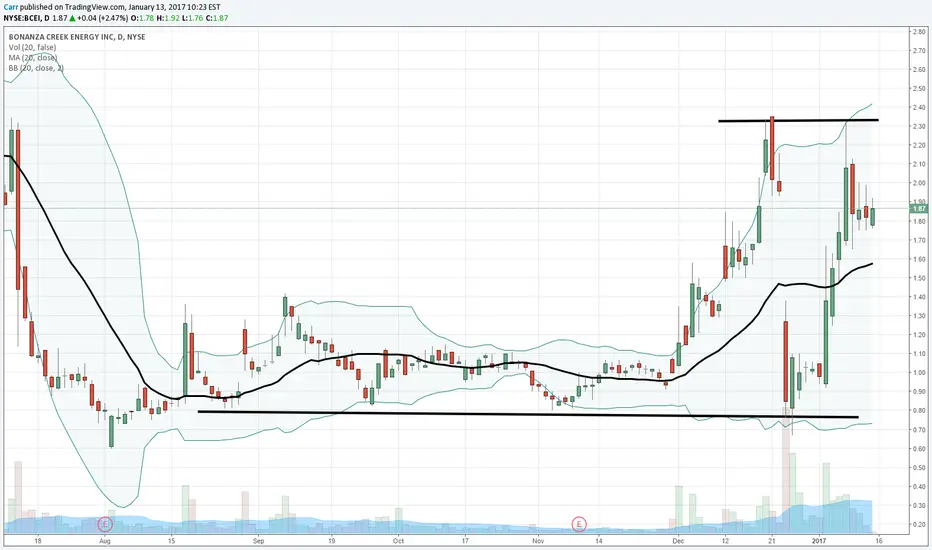Click the 2.30 price axis label
Screen dimensions: 932x550
tap(919, 126)
